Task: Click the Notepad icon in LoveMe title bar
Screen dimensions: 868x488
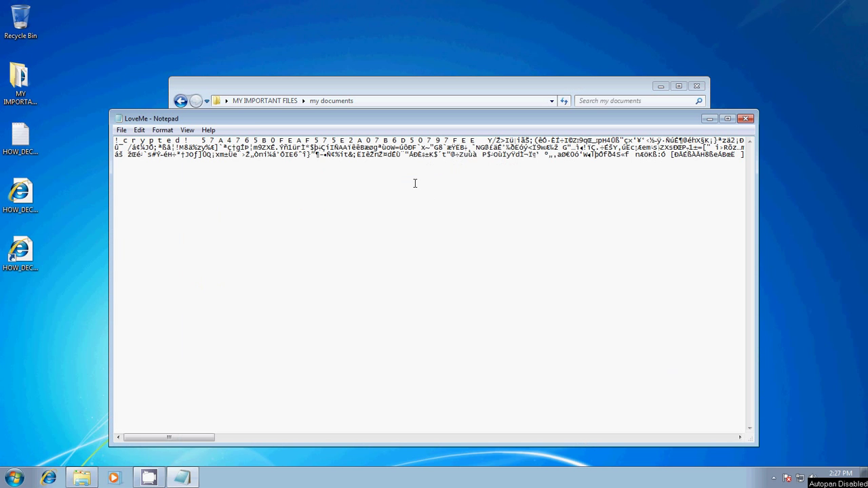Action: tap(119, 119)
